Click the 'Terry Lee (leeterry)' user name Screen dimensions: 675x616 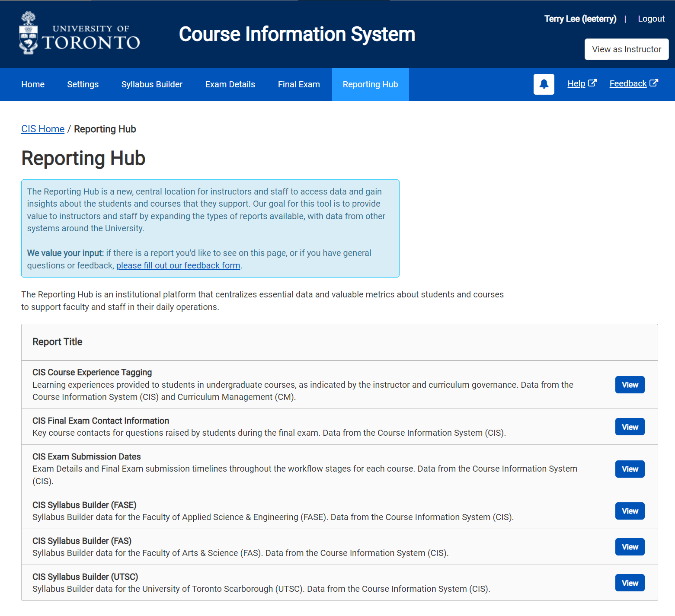(580, 19)
